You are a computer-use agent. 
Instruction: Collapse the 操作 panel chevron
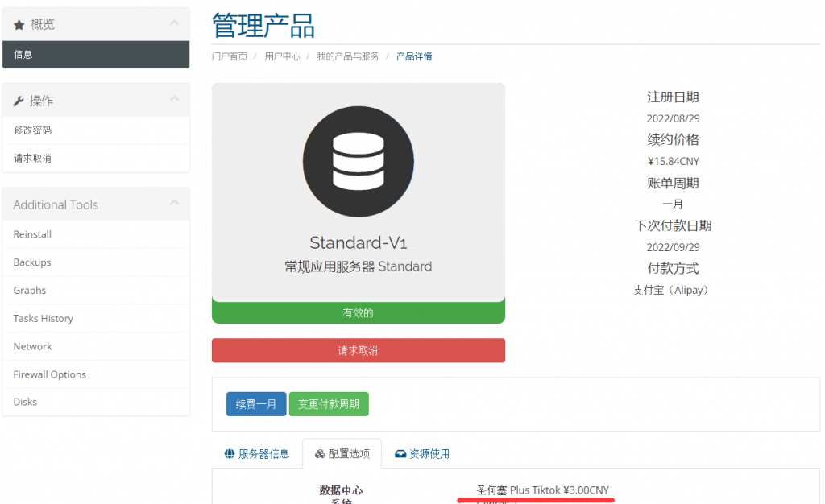pos(174,99)
